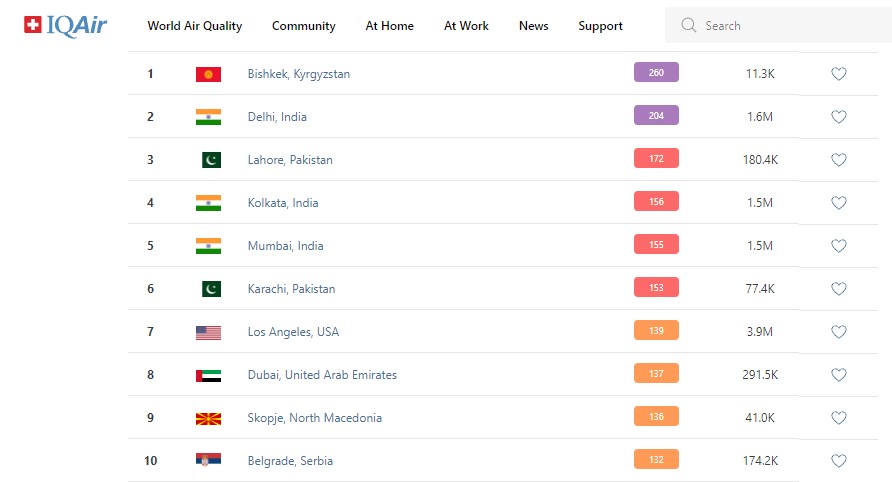This screenshot has width=892, height=482.
Task: Click the search magnifier icon
Action: [688, 26]
